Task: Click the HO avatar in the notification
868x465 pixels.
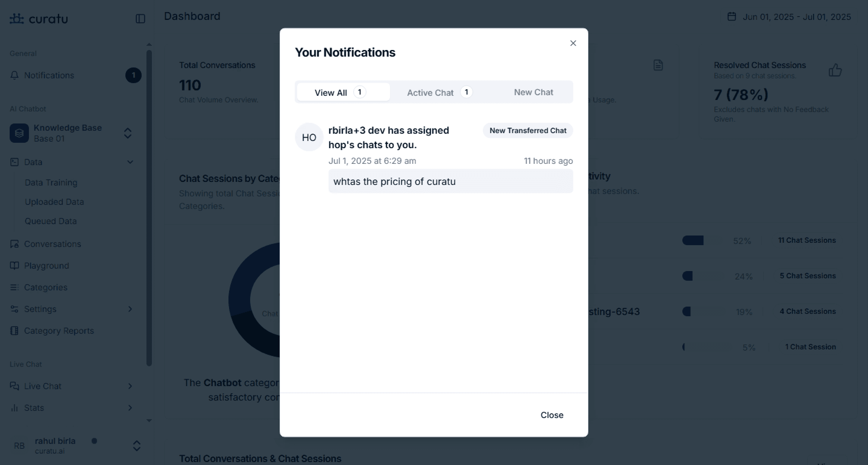Action: (x=309, y=137)
